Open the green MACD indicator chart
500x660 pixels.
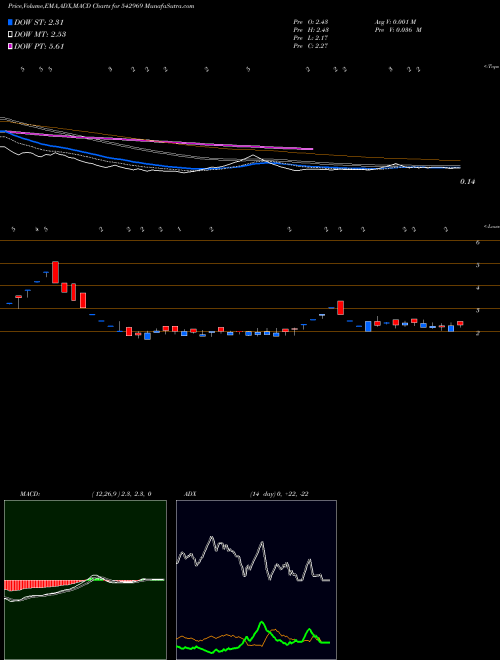click(x=85, y=580)
